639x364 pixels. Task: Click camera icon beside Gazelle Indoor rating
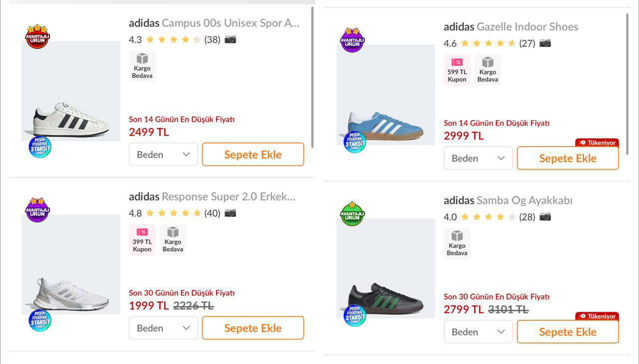(x=545, y=43)
